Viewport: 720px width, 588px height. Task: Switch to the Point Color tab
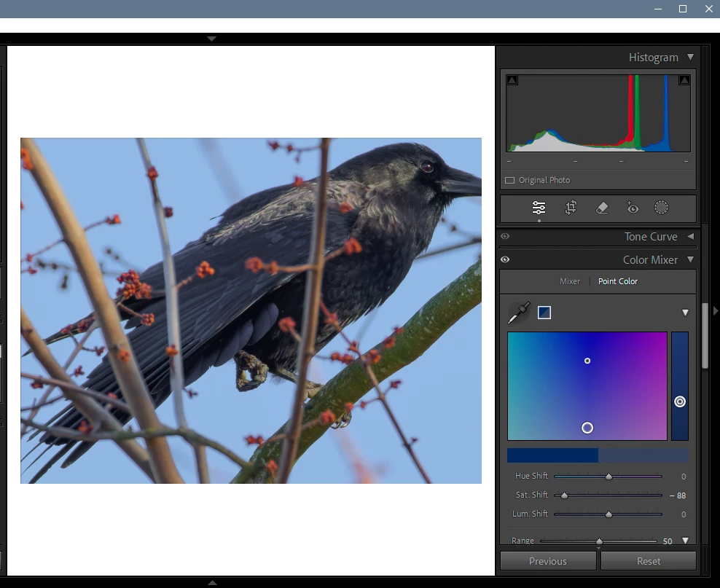[617, 281]
